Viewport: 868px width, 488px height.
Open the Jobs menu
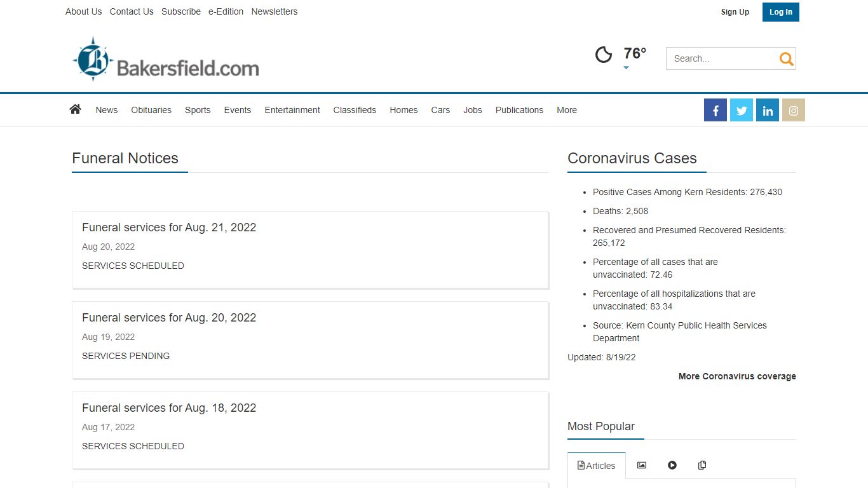(x=473, y=110)
